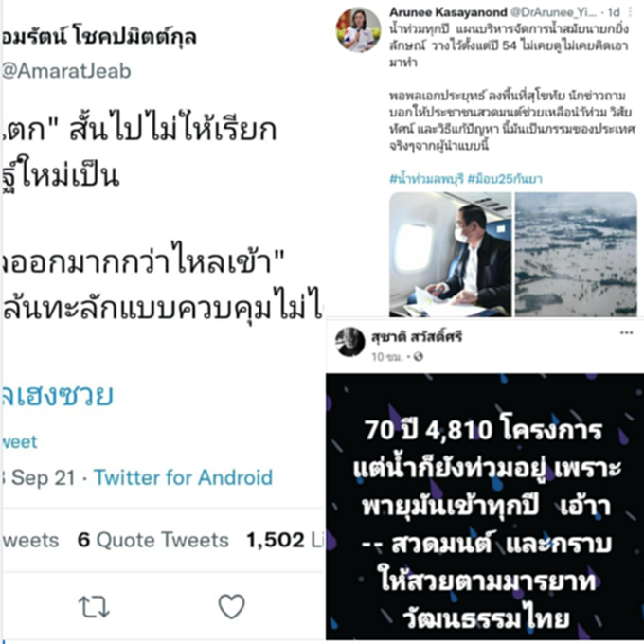Open photo of man by airplane window
The width and height of the screenshot is (644, 644).
click(450, 254)
